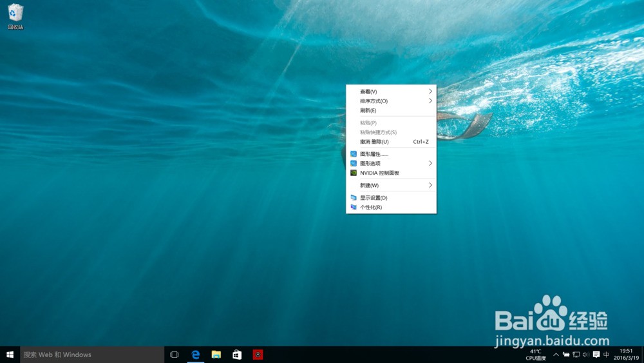Open the network icon in the system tray

point(576,355)
